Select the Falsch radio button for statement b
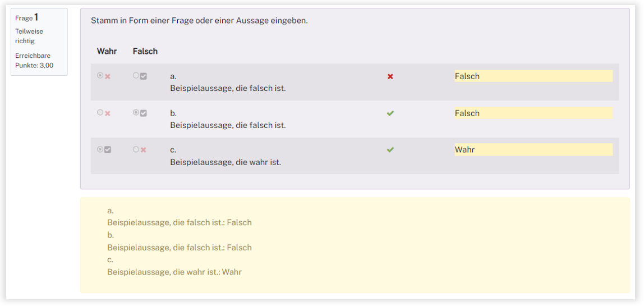Viewport: 644px width, 306px height. [x=136, y=113]
